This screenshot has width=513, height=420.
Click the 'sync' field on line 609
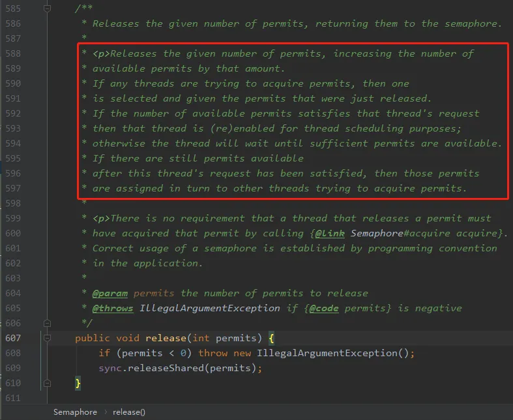point(110,368)
